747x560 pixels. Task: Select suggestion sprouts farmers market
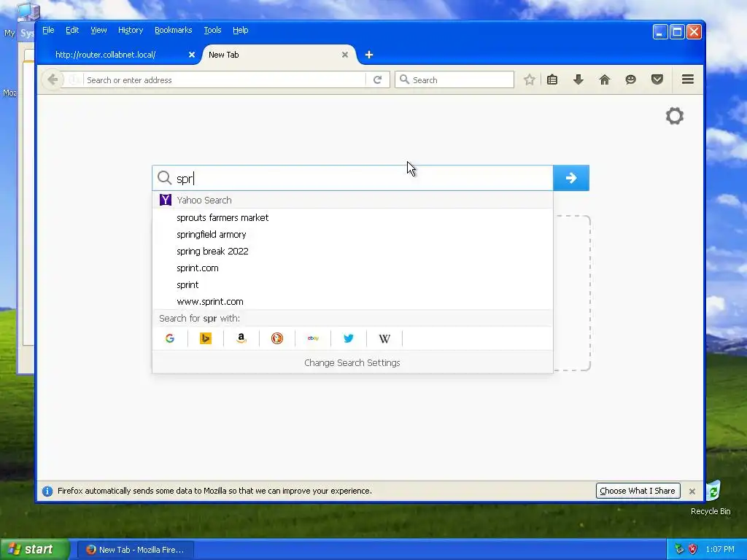click(352, 217)
